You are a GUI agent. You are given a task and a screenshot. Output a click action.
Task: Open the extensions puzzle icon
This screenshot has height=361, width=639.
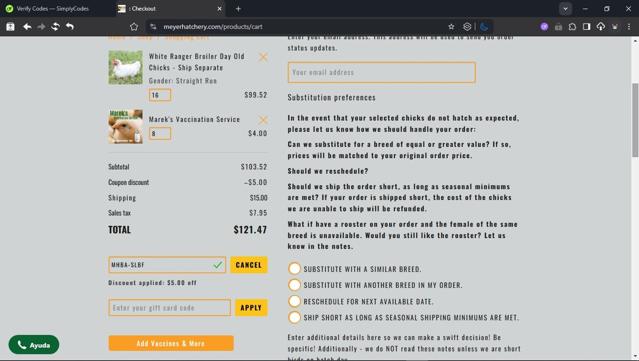(573, 26)
